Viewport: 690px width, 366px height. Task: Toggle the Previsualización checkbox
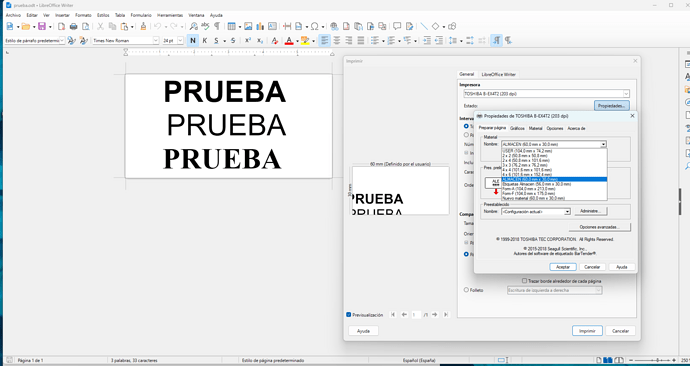pyautogui.click(x=349, y=315)
